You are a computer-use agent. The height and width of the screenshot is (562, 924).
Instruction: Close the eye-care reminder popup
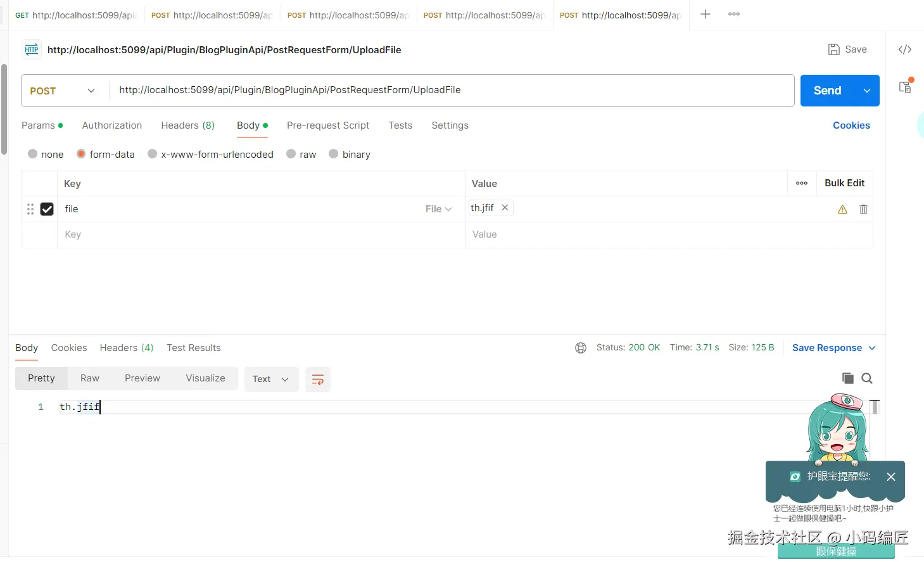click(891, 477)
